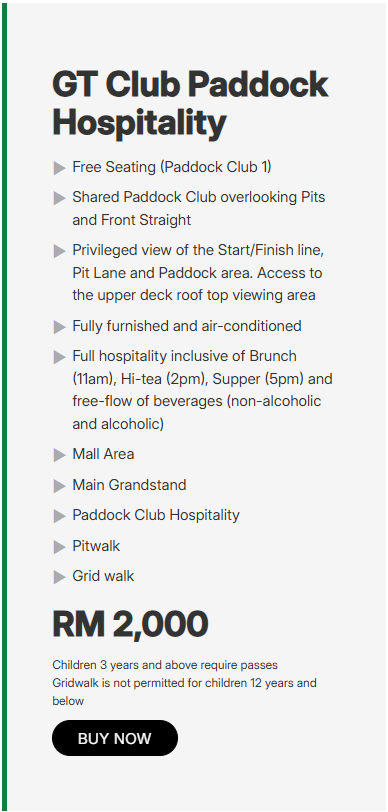The height and width of the screenshot is (812, 388).
Task: Click arrow bullet beside Full hospitality
Action: point(60,357)
